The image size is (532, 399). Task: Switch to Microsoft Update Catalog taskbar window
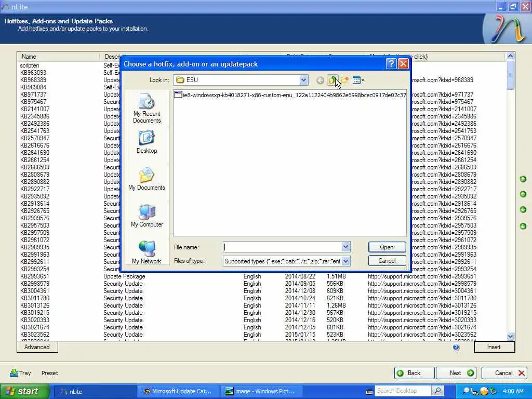(x=179, y=392)
